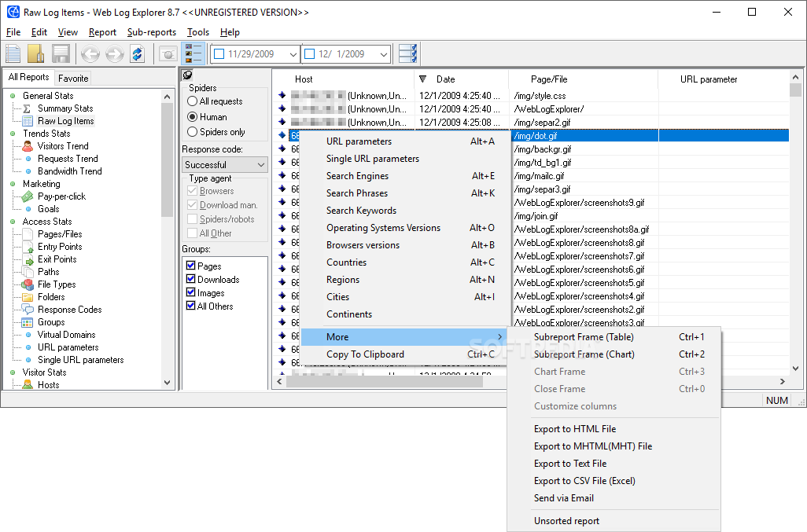807x532 pixels.
Task: Click the Exit Points icon
Action: pyautogui.click(x=28, y=259)
